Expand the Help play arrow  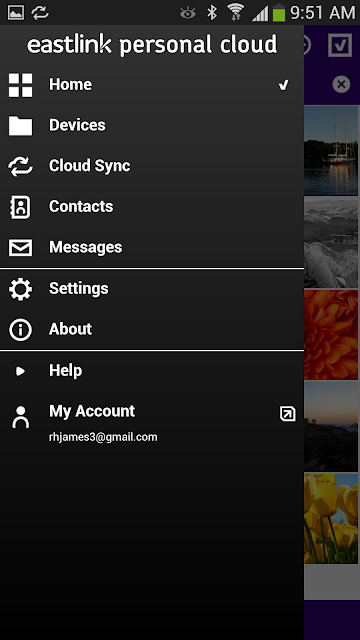click(x=20, y=371)
